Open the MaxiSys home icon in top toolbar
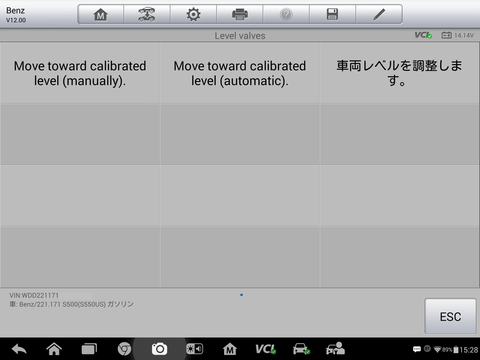480x360 pixels. tap(101, 14)
